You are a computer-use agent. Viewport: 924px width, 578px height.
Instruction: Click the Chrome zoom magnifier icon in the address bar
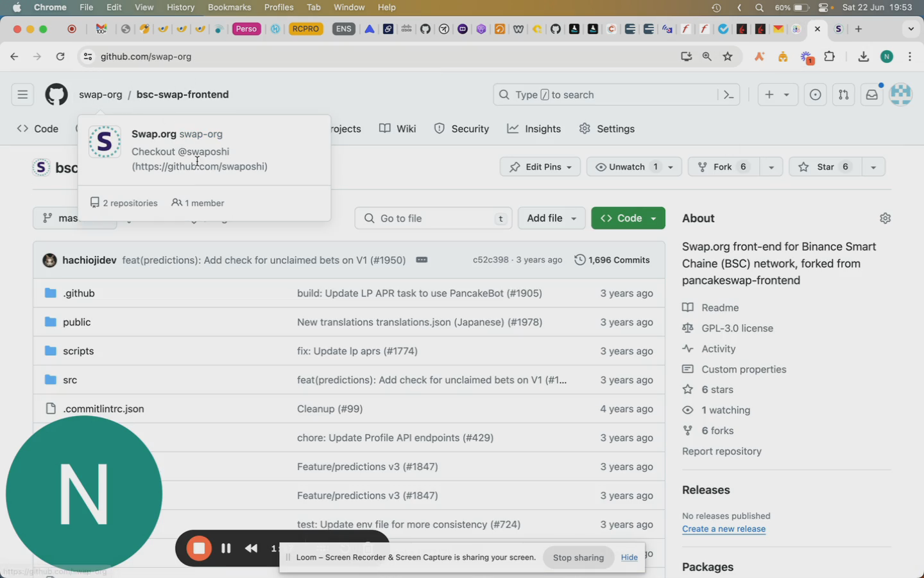coord(707,57)
